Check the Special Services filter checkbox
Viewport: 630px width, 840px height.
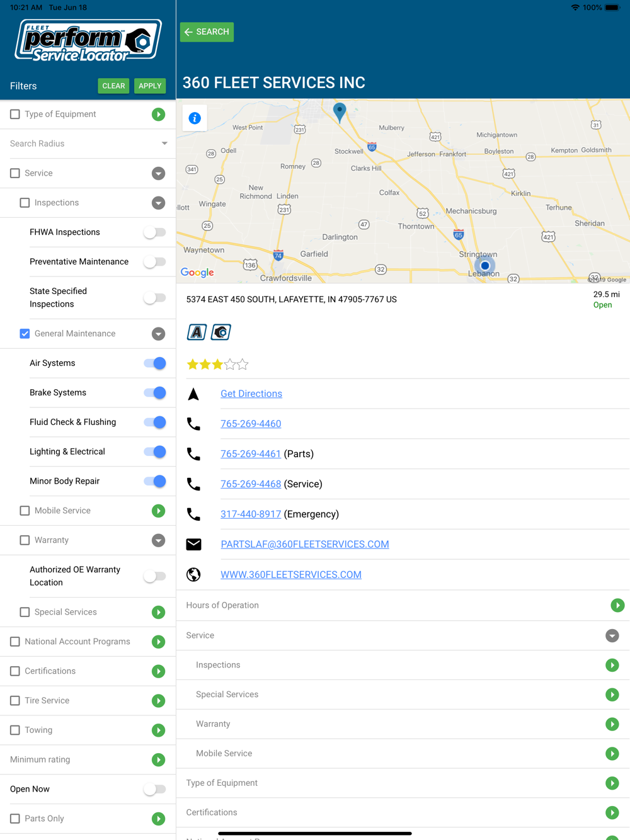[25, 612]
